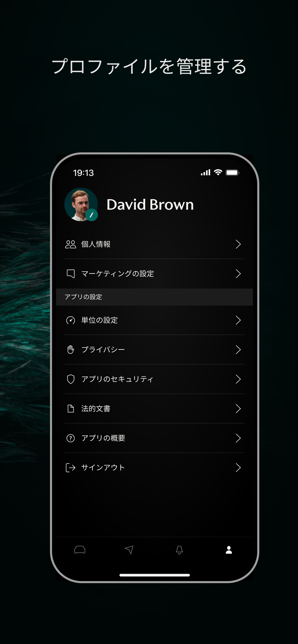Expand the プライバシー row chevron
The image size is (298, 644).
238,350
